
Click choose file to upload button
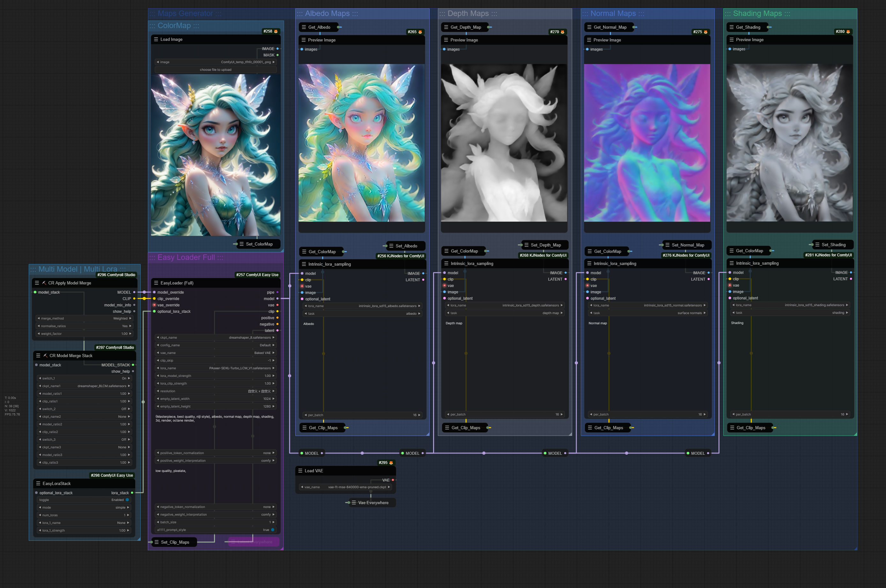coord(215,70)
